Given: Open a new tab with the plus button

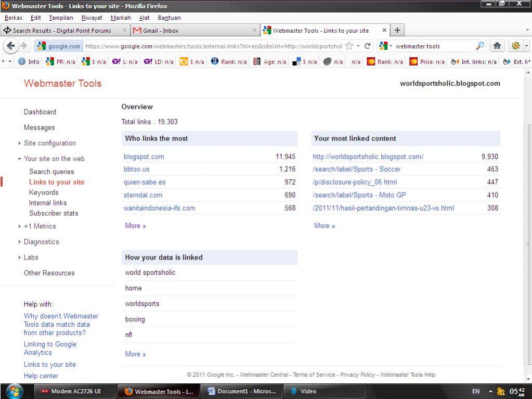Looking at the screenshot, I should click(397, 30).
